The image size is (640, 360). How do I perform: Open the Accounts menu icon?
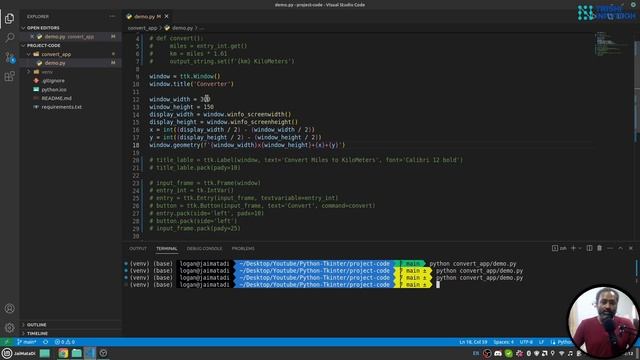9,309
